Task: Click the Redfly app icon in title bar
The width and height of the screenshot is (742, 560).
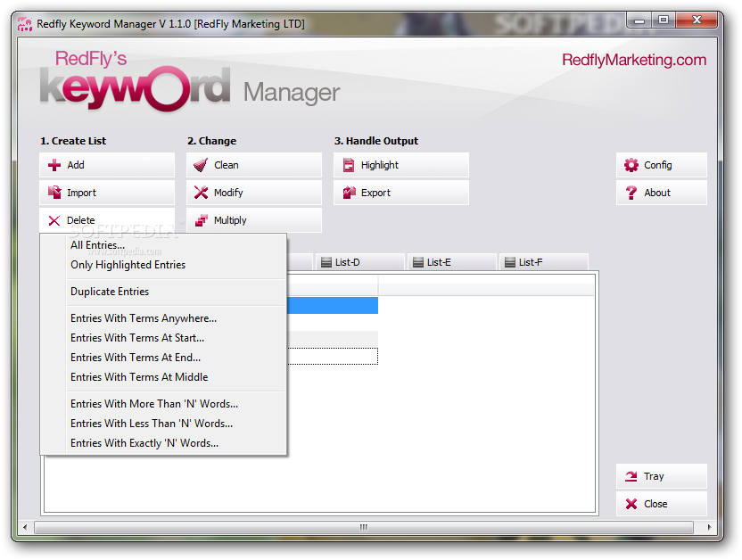Action: [x=25, y=24]
